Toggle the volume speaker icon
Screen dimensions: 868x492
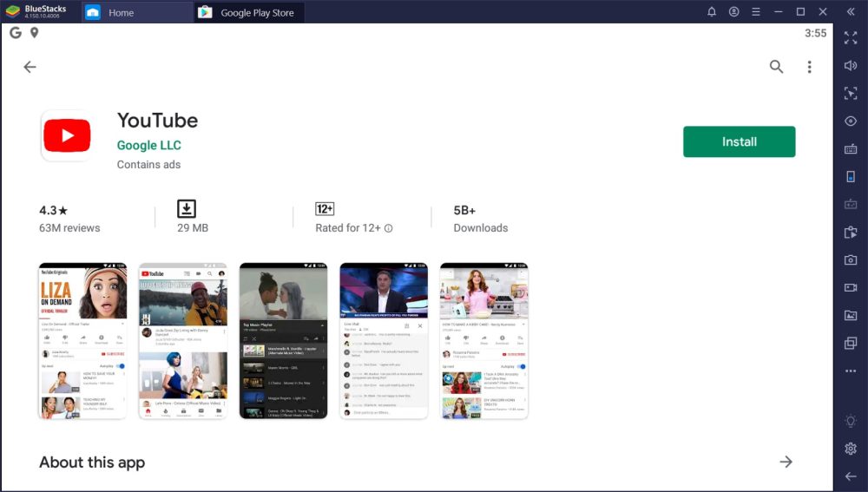pyautogui.click(x=851, y=66)
